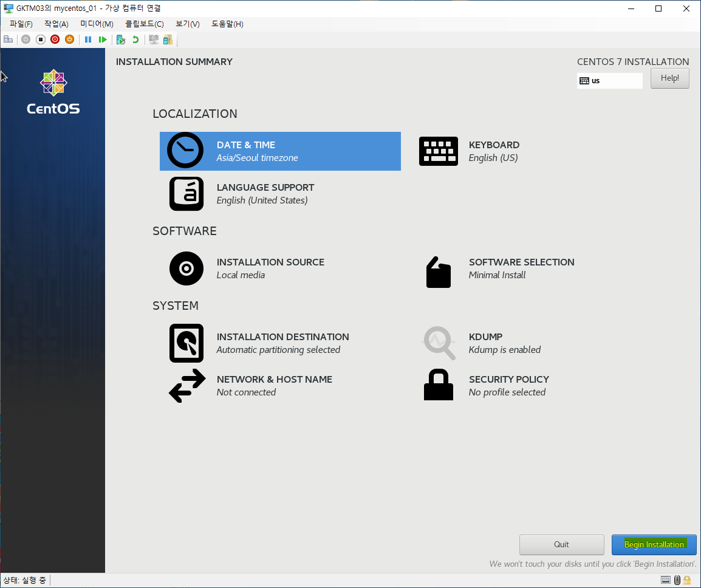Click the Help! button

[x=669, y=78]
